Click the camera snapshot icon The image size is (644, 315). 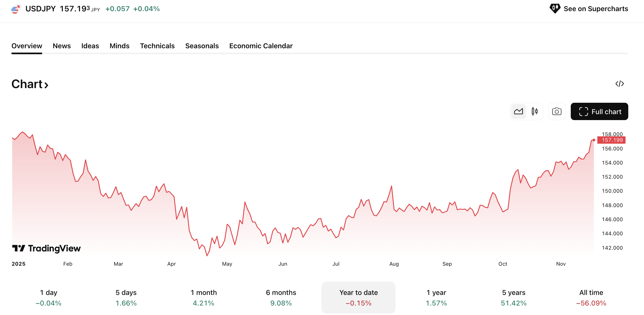[557, 111]
